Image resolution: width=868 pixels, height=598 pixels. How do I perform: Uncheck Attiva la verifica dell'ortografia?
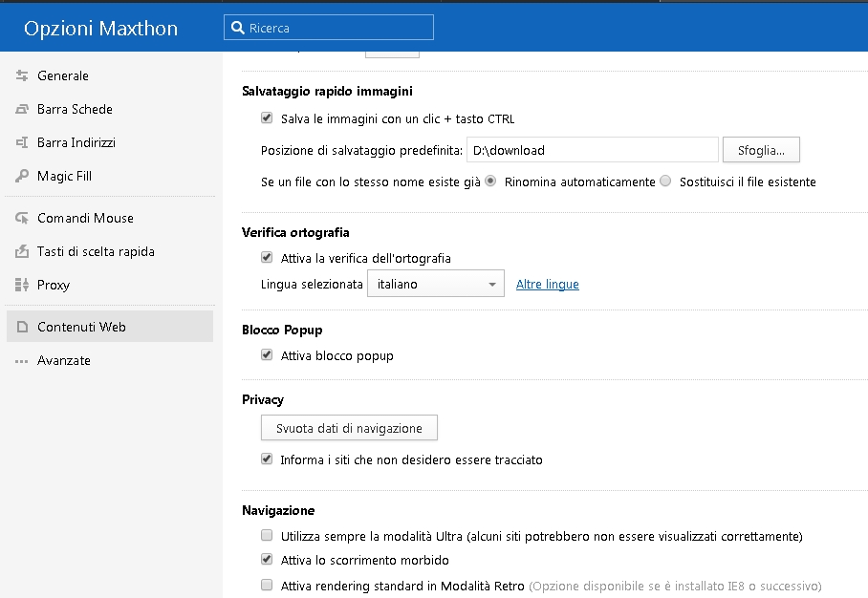tap(267, 257)
